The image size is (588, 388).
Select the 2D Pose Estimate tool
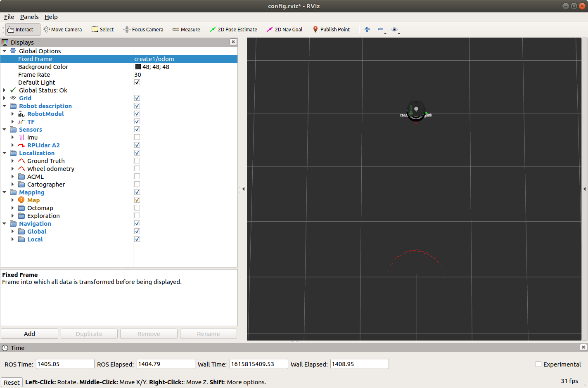233,30
